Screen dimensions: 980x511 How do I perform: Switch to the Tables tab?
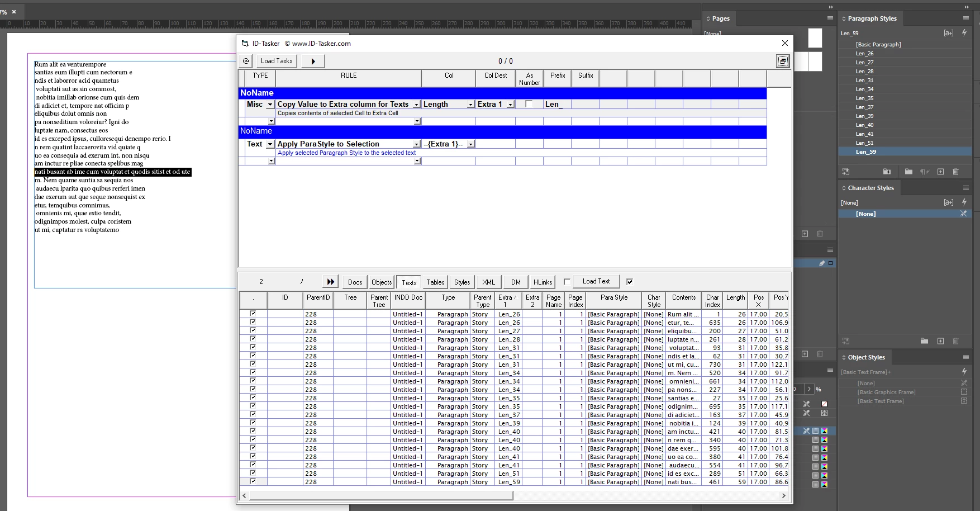[x=435, y=282]
